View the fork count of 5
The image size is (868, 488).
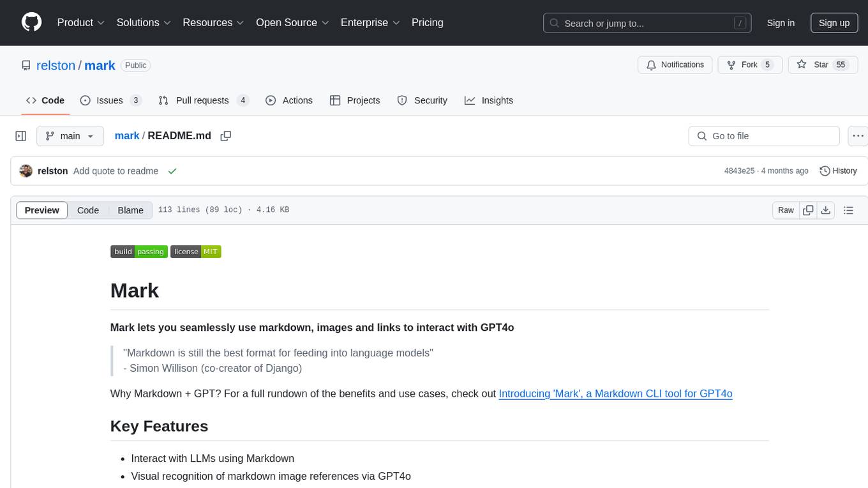click(767, 65)
